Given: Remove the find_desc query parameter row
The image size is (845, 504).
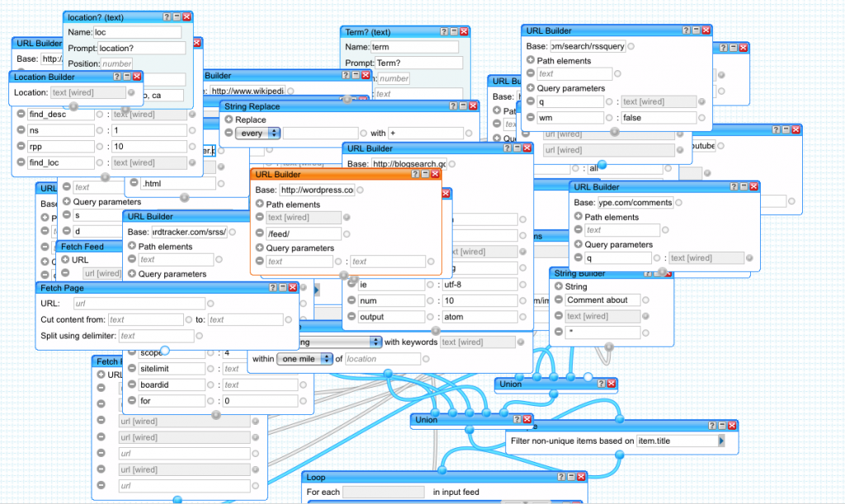Looking at the screenshot, I should 21,114.
